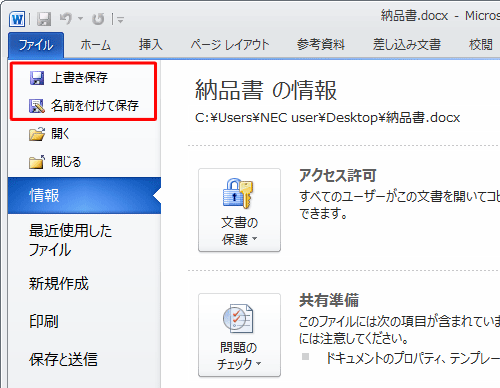Click the checklist document icon
This screenshot has width=500, height=388.
coord(238,318)
